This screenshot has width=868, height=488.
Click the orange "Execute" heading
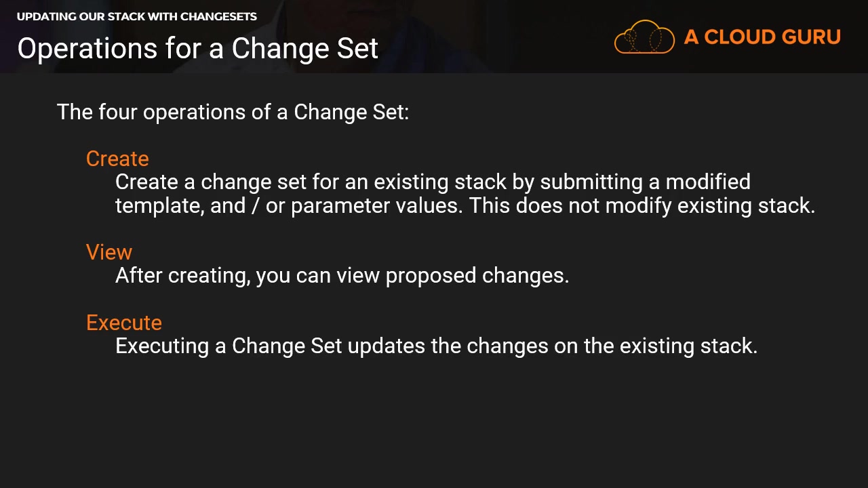point(124,323)
